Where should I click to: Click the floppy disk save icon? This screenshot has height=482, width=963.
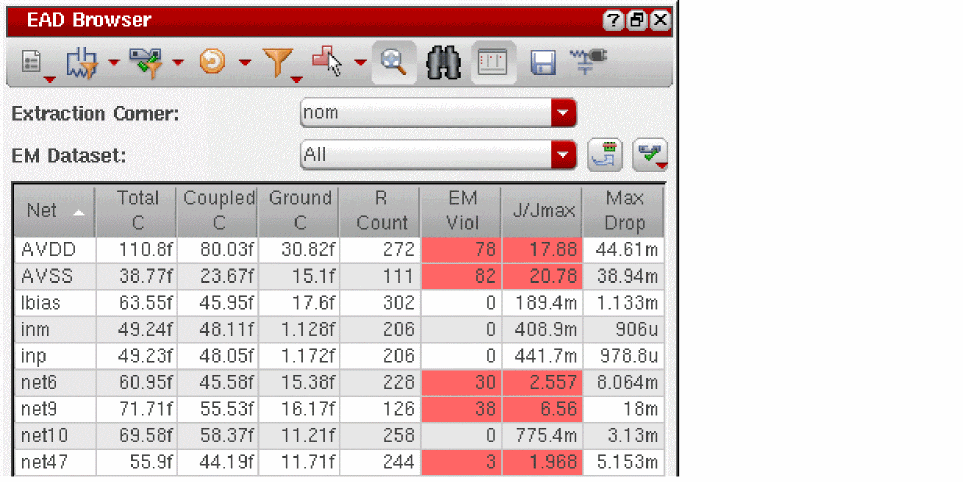(x=543, y=63)
